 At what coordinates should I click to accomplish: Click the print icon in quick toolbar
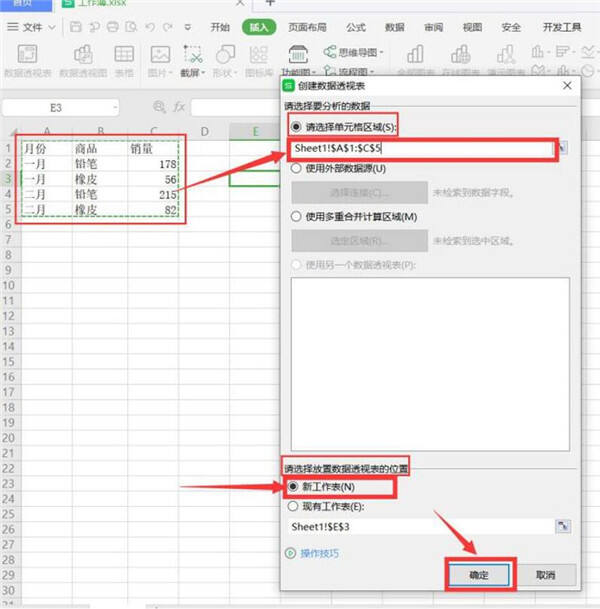tap(113, 27)
